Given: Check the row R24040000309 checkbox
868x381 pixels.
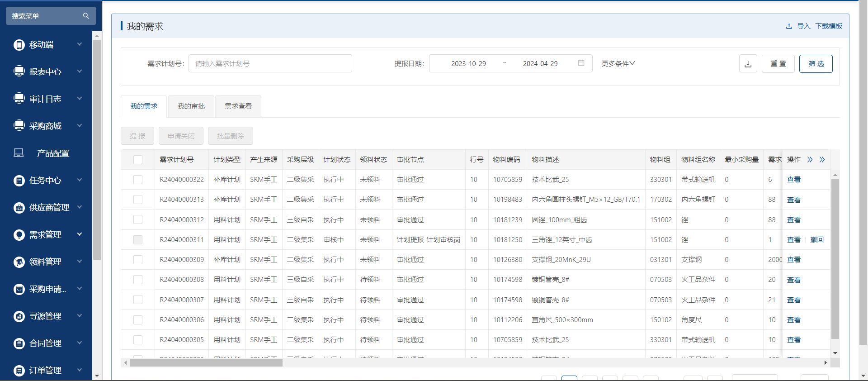Looking at the screenshot, I should tap(138, 260).
